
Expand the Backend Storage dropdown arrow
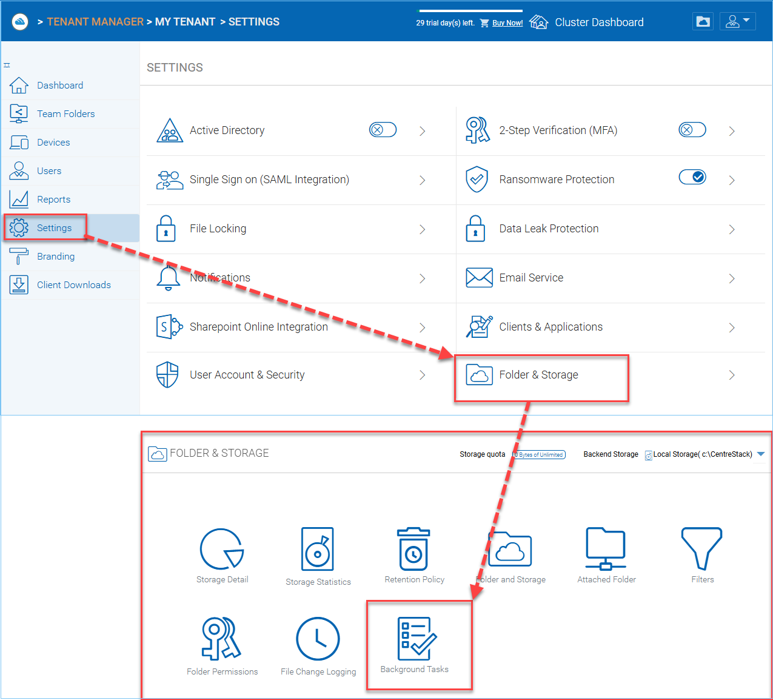point(761,454)
